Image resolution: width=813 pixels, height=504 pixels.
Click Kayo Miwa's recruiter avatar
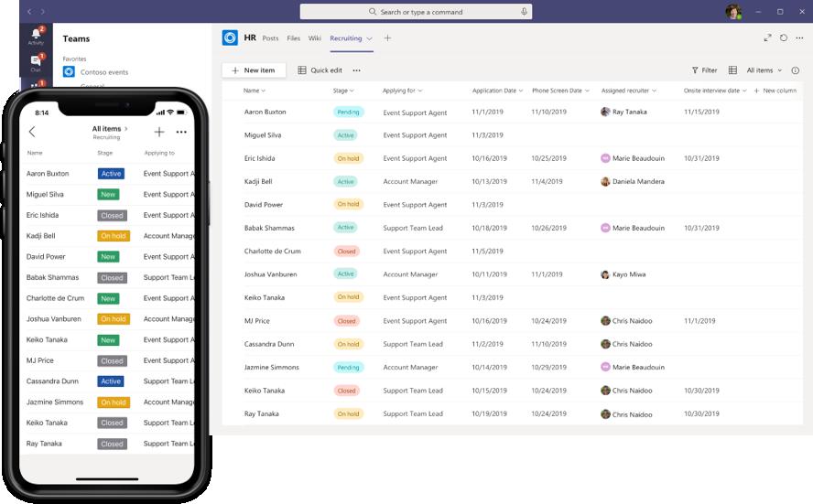[605, 274]
